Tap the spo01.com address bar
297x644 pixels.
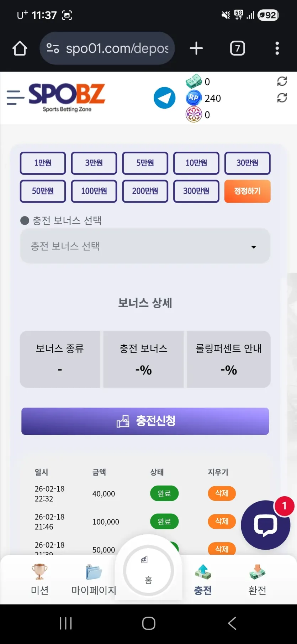tap(107, 48)
